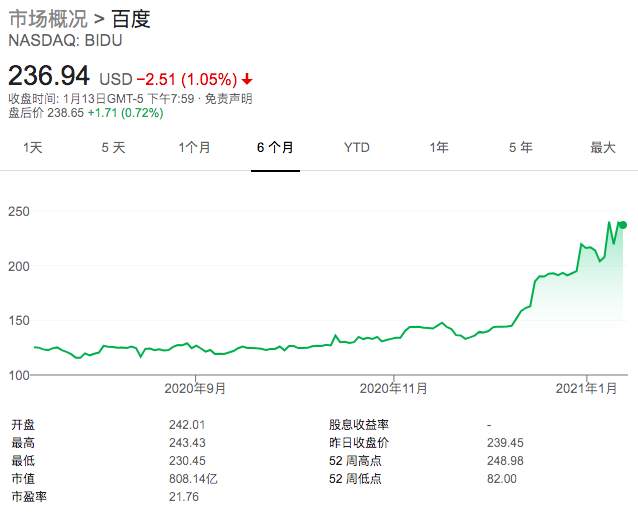Click the 市盈率 label
The height and width of the screenshot is (521, 638).
[29, 497]
